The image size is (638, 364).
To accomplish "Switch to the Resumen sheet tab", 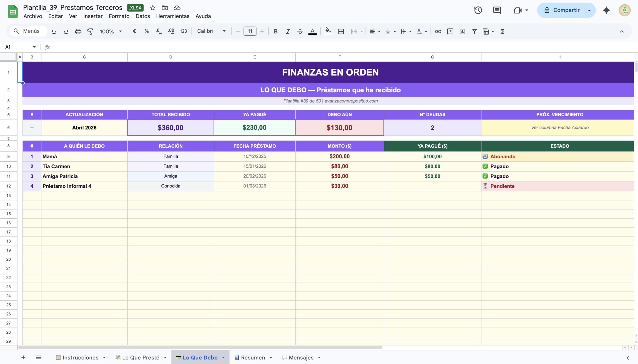I will tap(253, 358).
